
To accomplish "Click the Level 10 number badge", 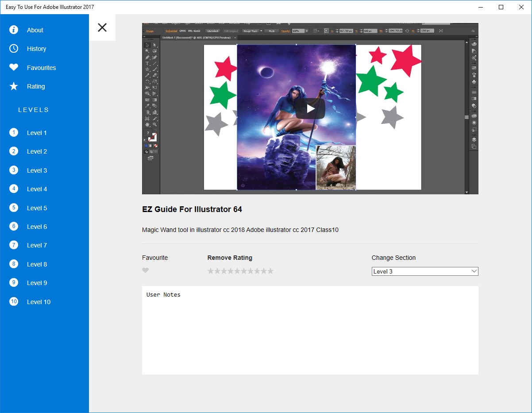I will click(x=14, y=301).
